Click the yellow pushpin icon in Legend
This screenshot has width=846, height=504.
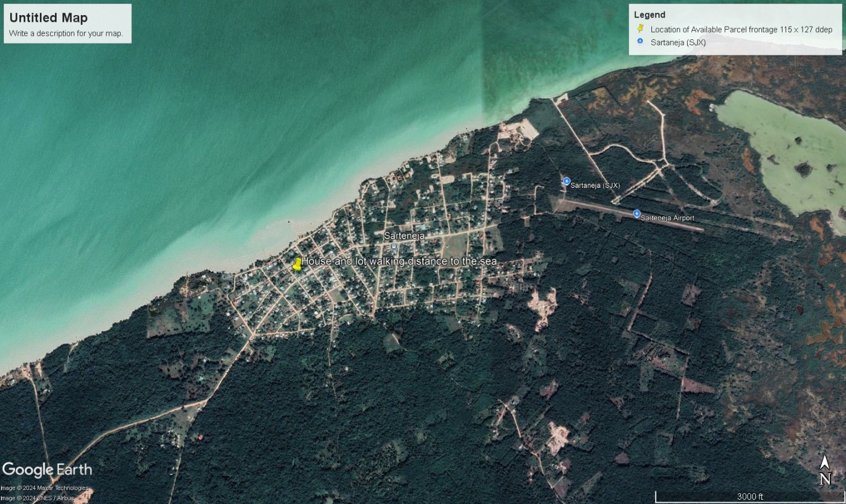pos(640,29)
